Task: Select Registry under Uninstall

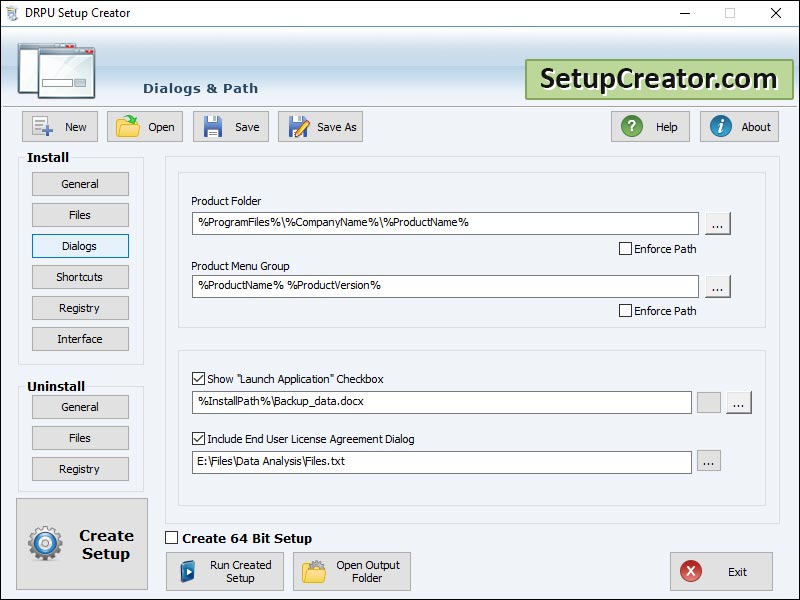Action: [80, 468]
